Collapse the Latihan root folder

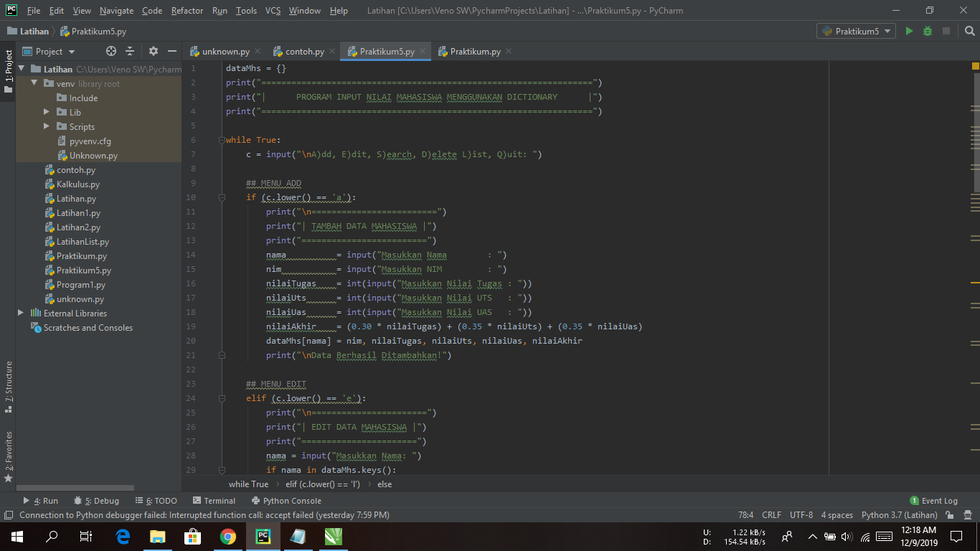pos(21,70)
